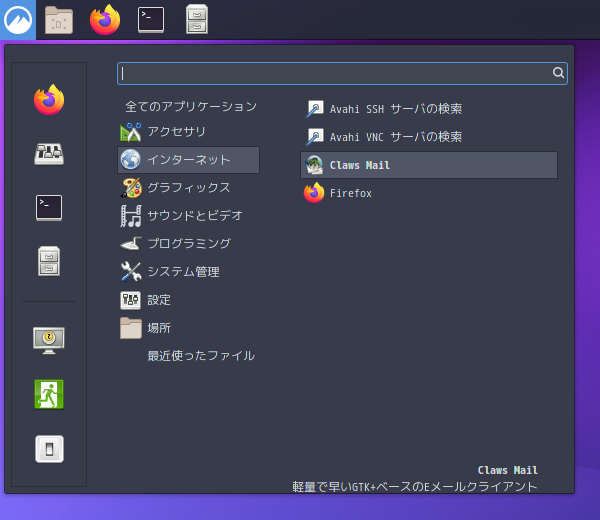Click the paint palette icon beside グラフィックス
Viewport: 600px width, 520px height.
(x=131, y=188)
